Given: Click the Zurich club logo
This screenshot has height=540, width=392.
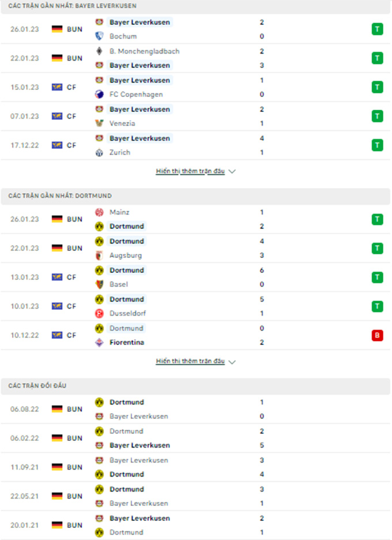Looking at the screenshot, I should coord(99,152).
